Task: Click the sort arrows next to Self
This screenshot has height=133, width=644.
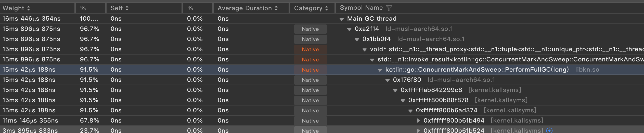Action: pos(127,8)
